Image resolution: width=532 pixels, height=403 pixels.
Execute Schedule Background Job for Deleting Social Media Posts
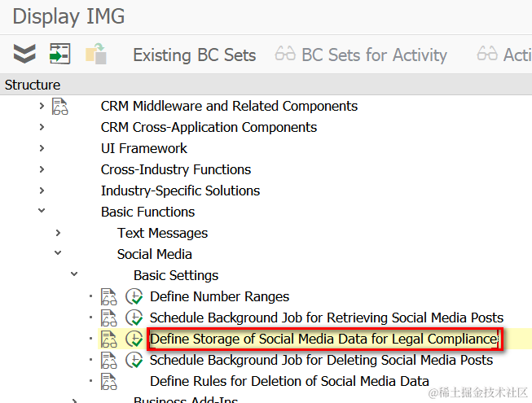(x=134, y=360)
